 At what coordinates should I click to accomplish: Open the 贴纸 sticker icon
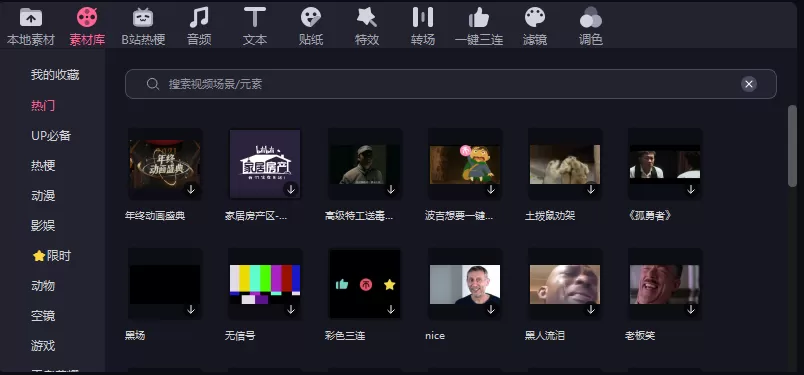311,18
